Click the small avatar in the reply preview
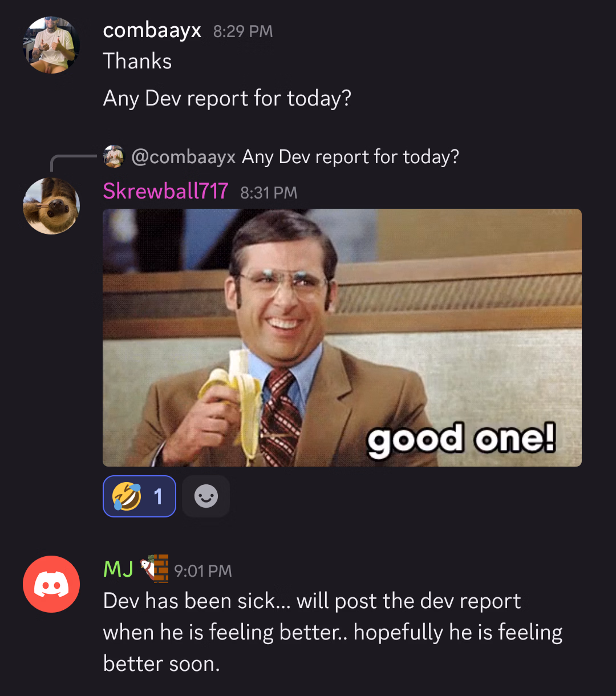Screen dimensions: 616x696 [x=114, y=156]
